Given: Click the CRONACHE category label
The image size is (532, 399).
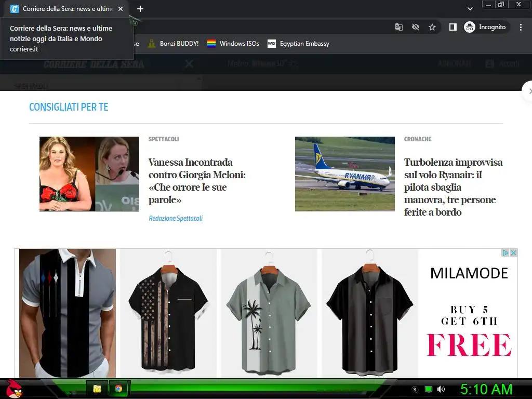Looking at the screenshot, I should (x=418, y=139).
